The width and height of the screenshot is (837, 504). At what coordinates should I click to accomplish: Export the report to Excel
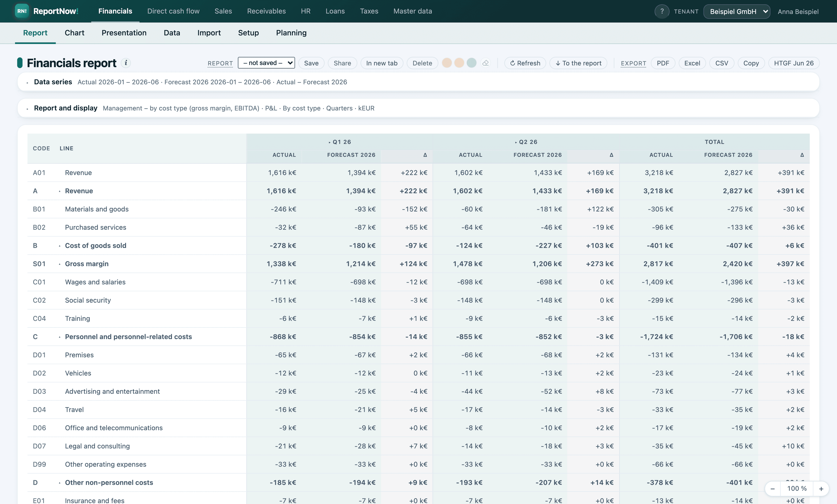point(692,63)
